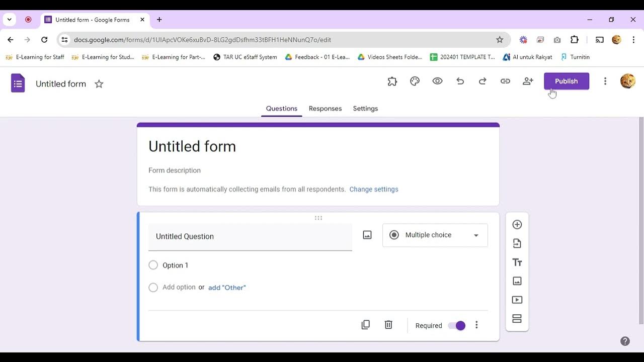Open the customize theme palette icon
Image resolution: width=644 pixels, height=362 pixels.
(415, 81)
